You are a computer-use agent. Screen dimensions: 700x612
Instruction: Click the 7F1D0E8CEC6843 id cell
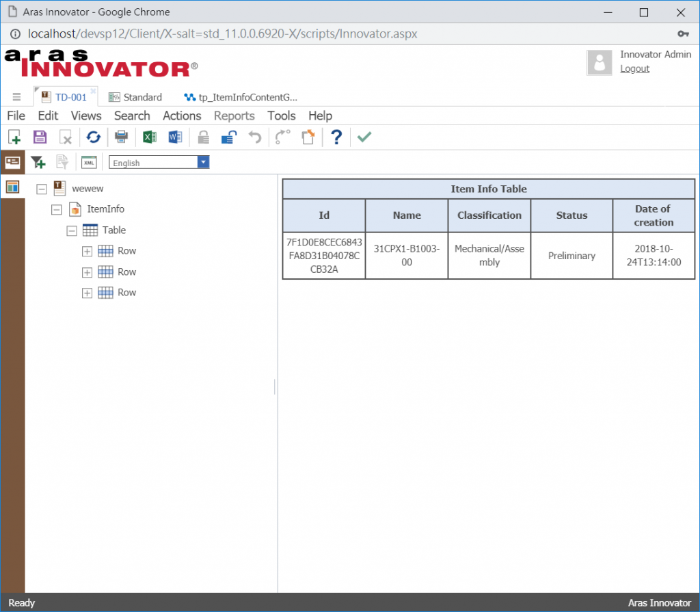pos(324,256)
